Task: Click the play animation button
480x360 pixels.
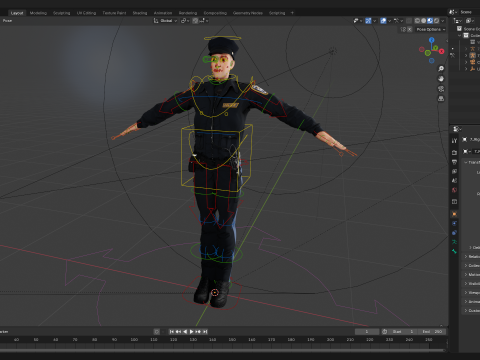Action: 191,332
